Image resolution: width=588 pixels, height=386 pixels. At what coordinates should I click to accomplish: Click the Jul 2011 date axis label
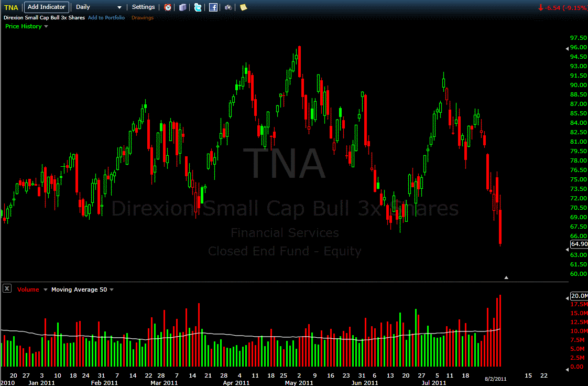coord(434,383)
